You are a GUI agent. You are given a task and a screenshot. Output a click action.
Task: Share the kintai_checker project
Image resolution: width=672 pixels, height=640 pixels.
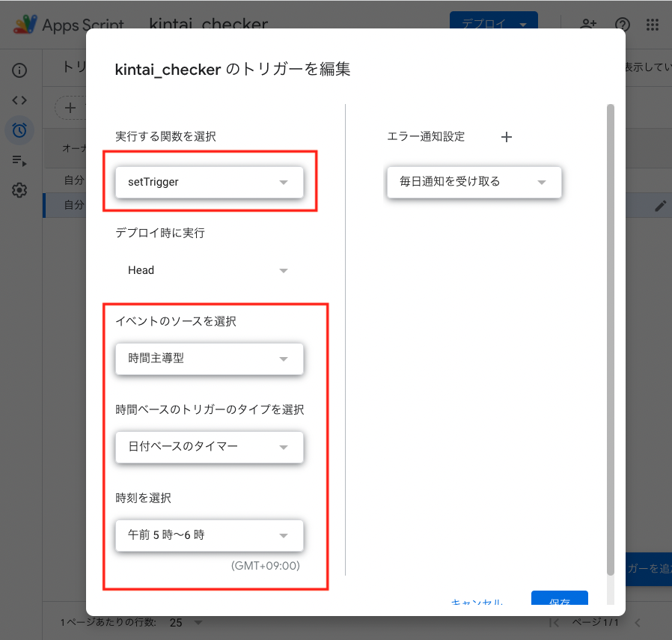click(588, 25)
